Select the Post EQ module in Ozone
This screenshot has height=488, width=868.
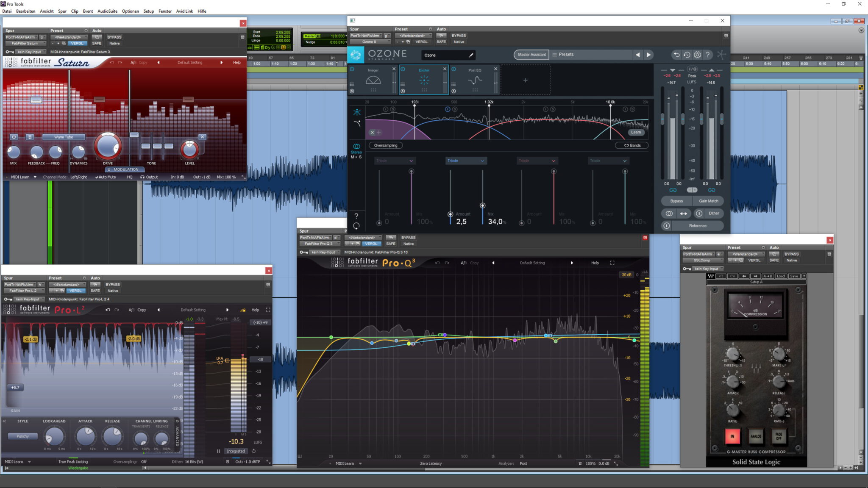point(475,80)
